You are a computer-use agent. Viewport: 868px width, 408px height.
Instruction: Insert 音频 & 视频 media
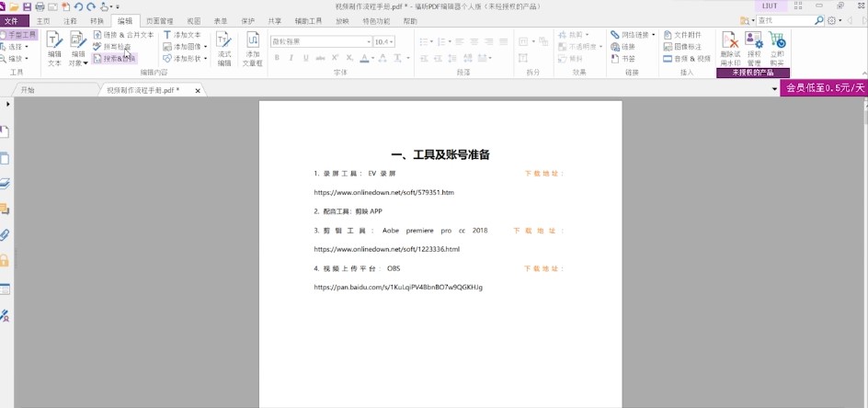[687, 58]
